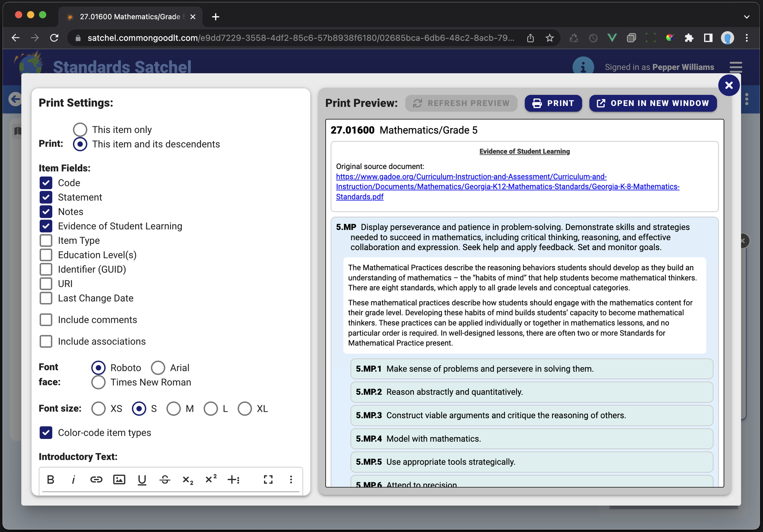Click the browser address bar
Screen dimensions: 763x532
coord(299,38)
